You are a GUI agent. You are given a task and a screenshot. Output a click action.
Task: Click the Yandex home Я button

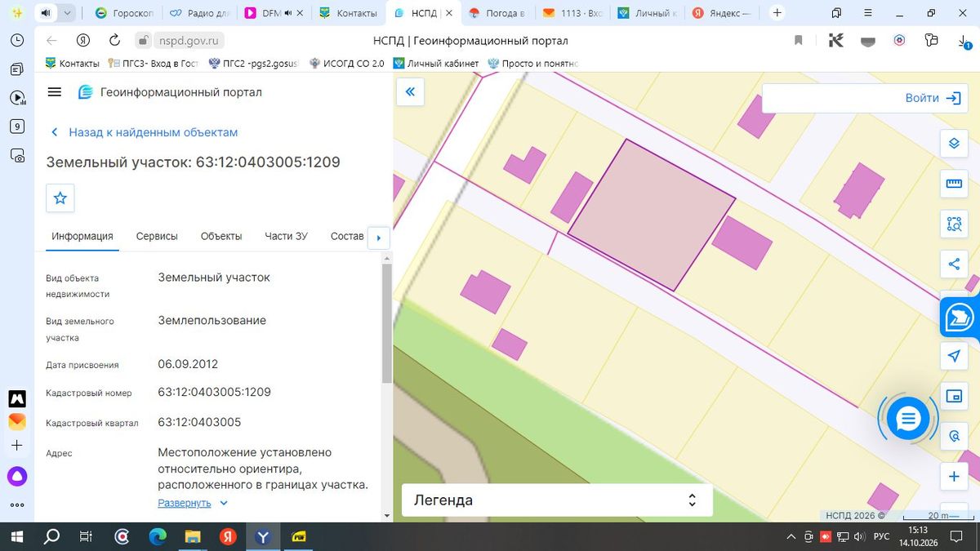pyautogui.click(x=82, y=40)
